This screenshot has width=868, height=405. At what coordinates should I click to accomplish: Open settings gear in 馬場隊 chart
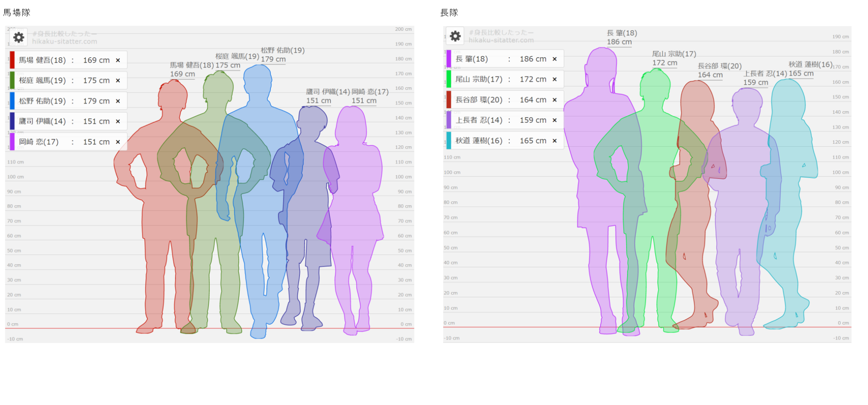(x=19, y=37)
